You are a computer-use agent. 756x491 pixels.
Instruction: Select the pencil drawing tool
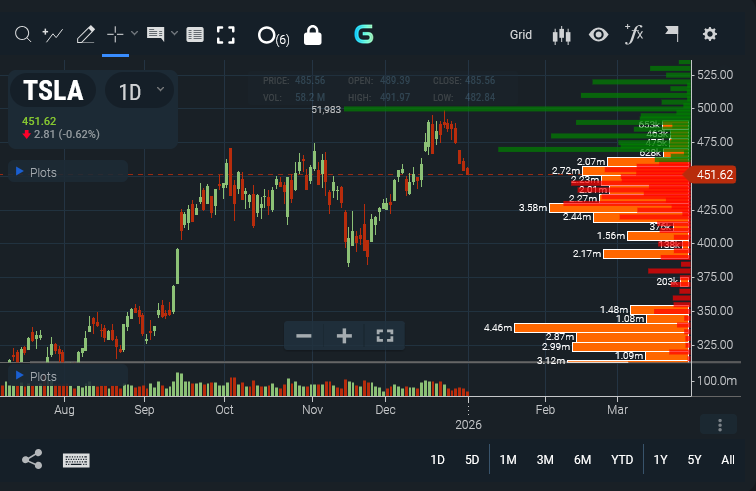coord(85,35)
